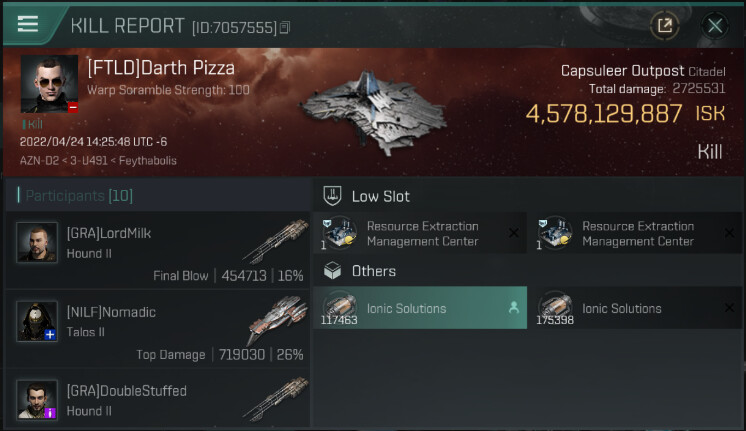The height and width of the screenshot is (431, 746).
Task: Click the [FTLD]Darth Pizza name
Action: coord(161,69)
